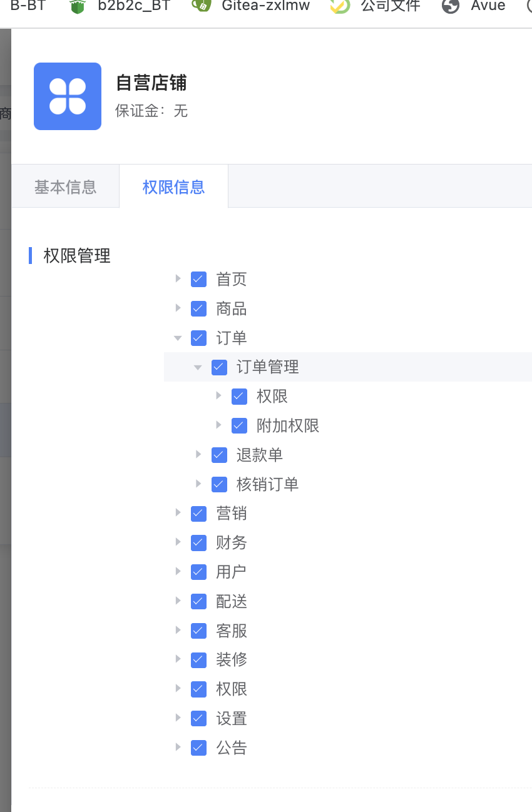Select the 权限信息 tab
The height and width of the screenshot is (812, 532).
[x=173, y=186]
